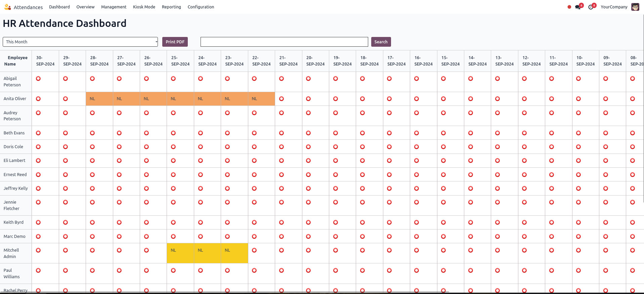
Task: Click the Search button
Action: [381, 42]
